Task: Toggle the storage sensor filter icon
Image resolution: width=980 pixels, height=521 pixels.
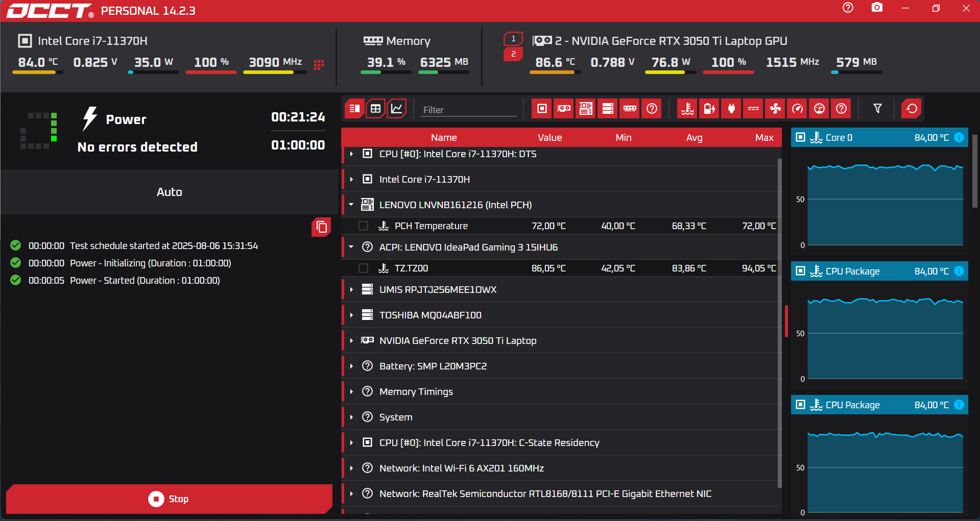Action: point(608,109)
